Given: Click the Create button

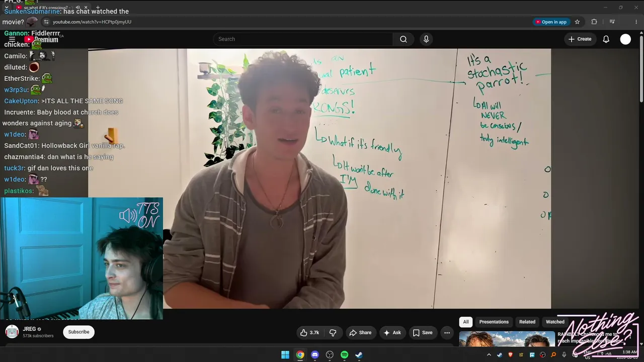Looking at the screenshot, I should 580,39.
